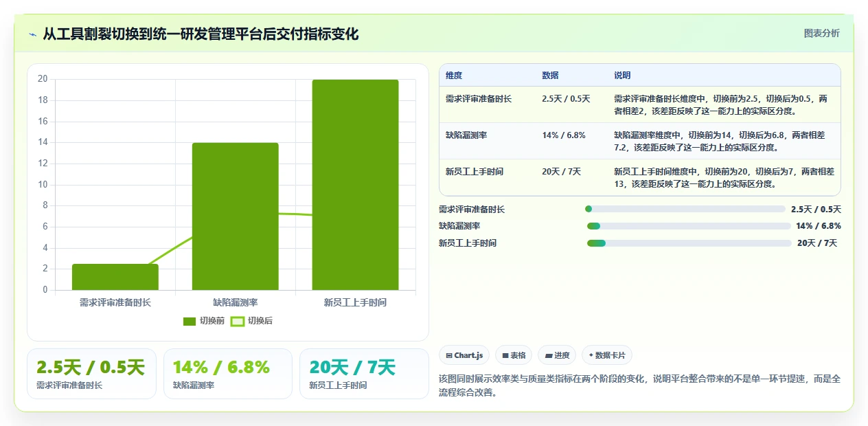This screenshot has height=426, width=868.
Task: Click progress value label 2.5天 / 0.5天
Action: 816,210
